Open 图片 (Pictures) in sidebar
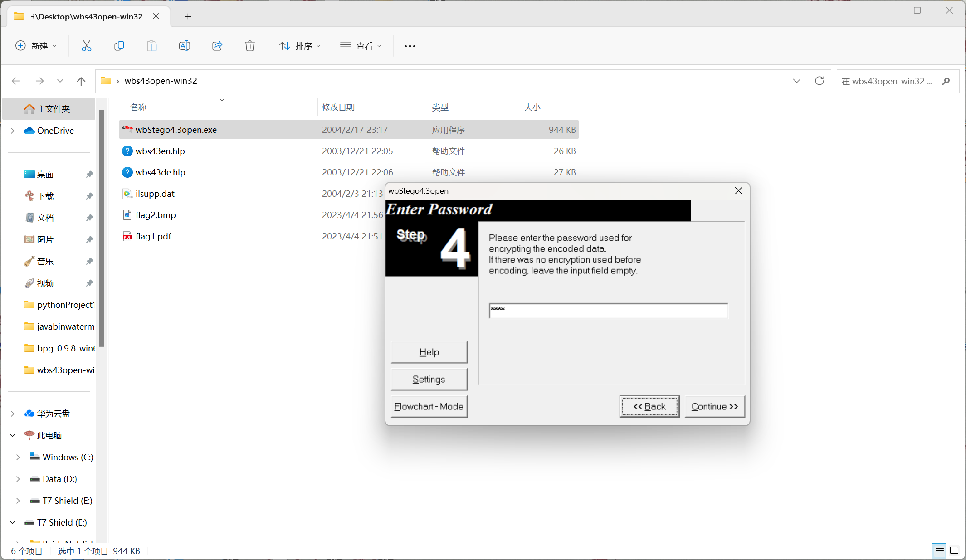966x560 pixels. [45, 240]
